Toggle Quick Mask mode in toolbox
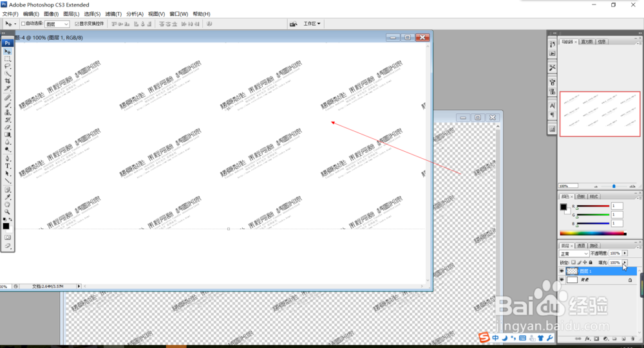The width and height of the screenshot is (644, 348). [7, 237]
